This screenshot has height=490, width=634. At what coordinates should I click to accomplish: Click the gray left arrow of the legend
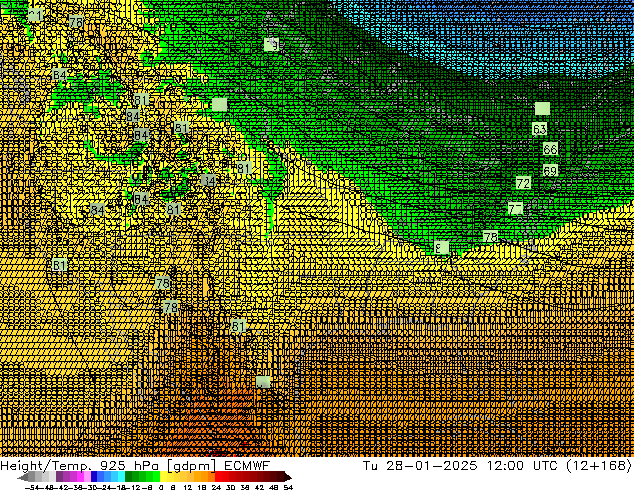pyautogui.click(x=23, y=477)
